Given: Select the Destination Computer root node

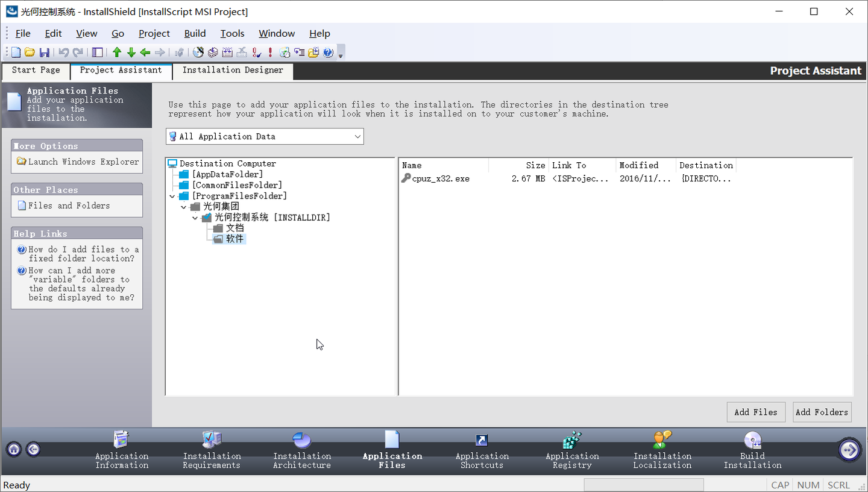Looking at the screenshot, I should [228, 163].
